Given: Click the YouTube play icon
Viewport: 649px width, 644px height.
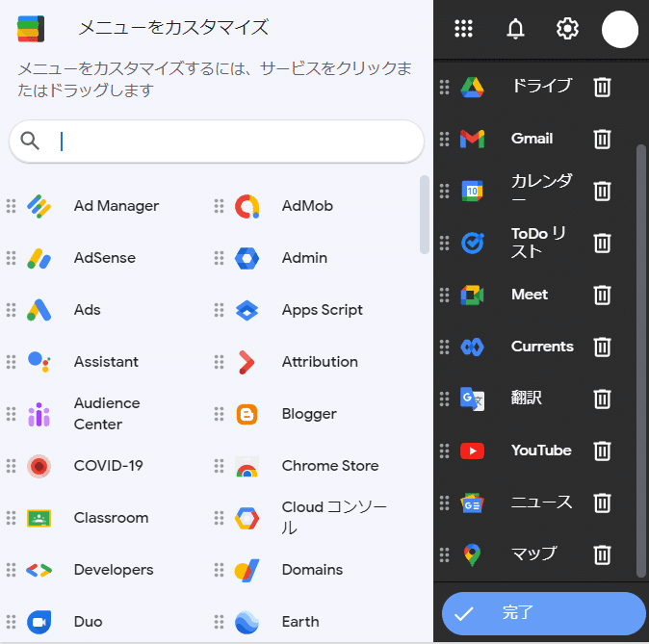Looking at the screenshot, I should tap(472, 451).
